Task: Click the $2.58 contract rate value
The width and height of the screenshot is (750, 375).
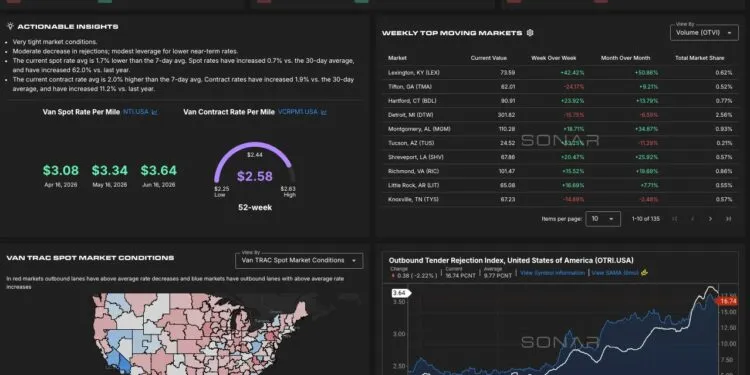Action: (254, 176)
